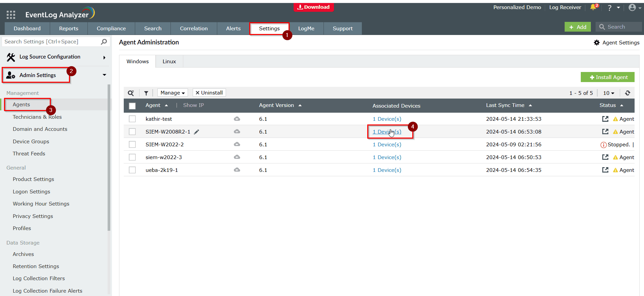Click the left sidebar scrollbar
Screen dimensions: 644x296
tap(109, 158)
